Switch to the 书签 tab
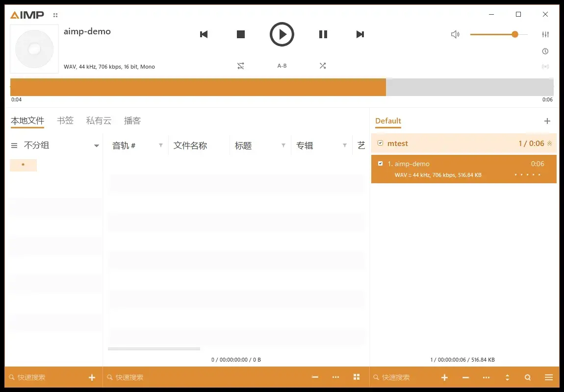564x392 pixels. click(x=65, y=121)
